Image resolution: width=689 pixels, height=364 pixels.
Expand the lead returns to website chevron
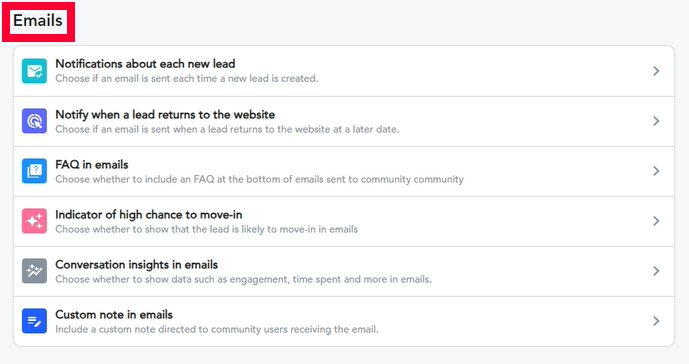(656, 121)
